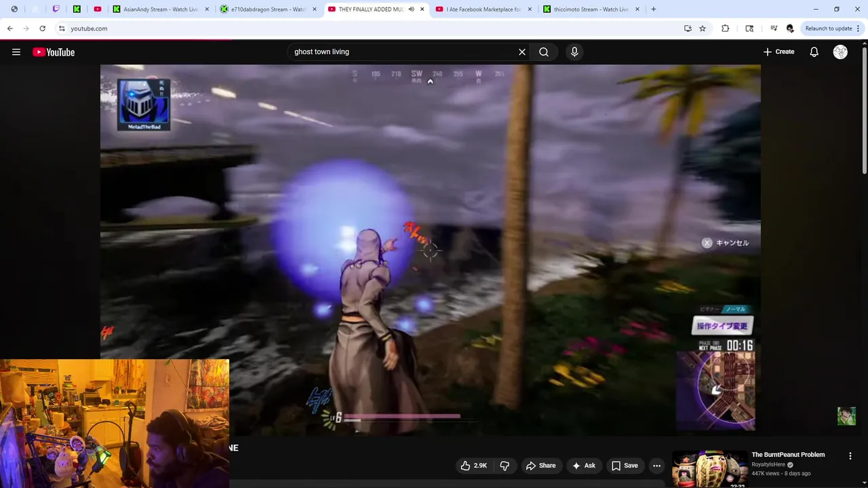The image size is (868, 488).
Task: Open the Ask AI button
Action: pos(583,466)
